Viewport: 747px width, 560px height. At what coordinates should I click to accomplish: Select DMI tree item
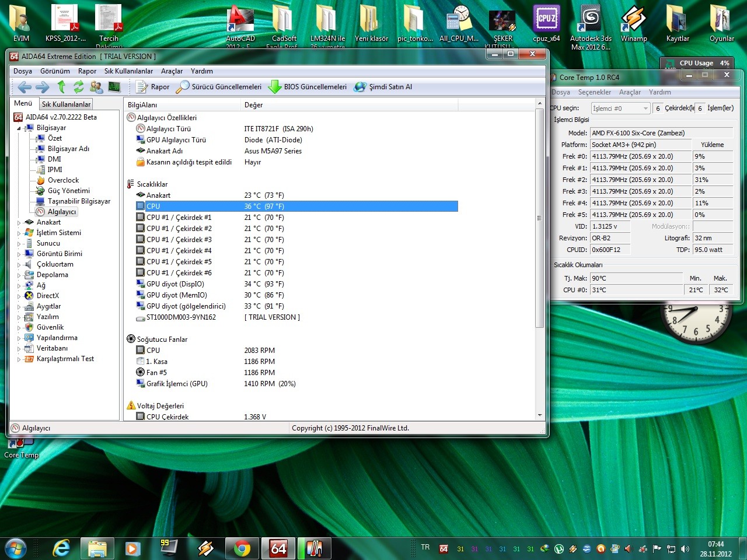pyautogui.click(x=54, y=159)
